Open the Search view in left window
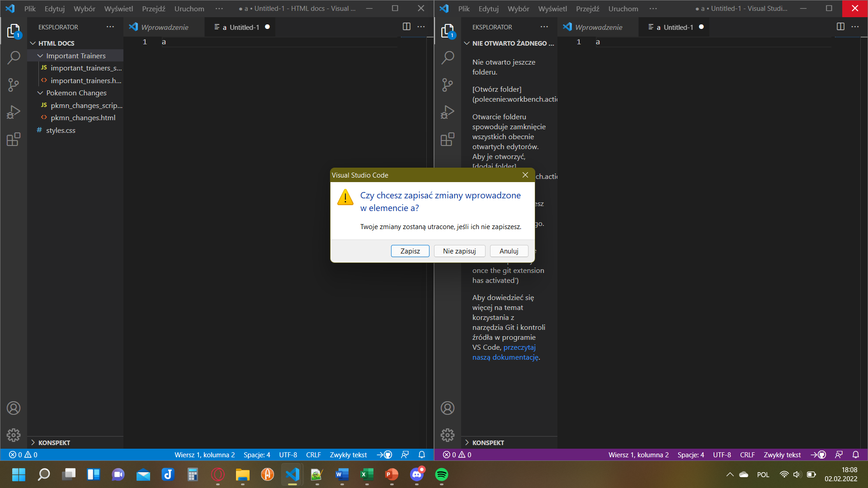Screen dimensions: 868x488 click(14, 58)
